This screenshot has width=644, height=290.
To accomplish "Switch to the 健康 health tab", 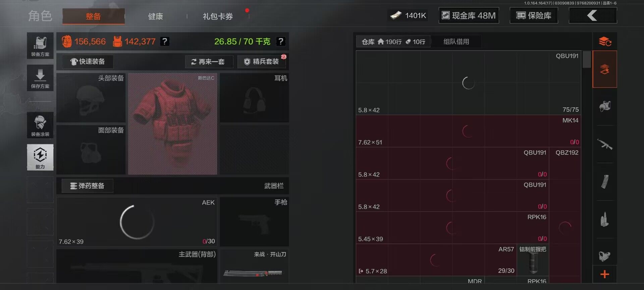I will 156,16.
